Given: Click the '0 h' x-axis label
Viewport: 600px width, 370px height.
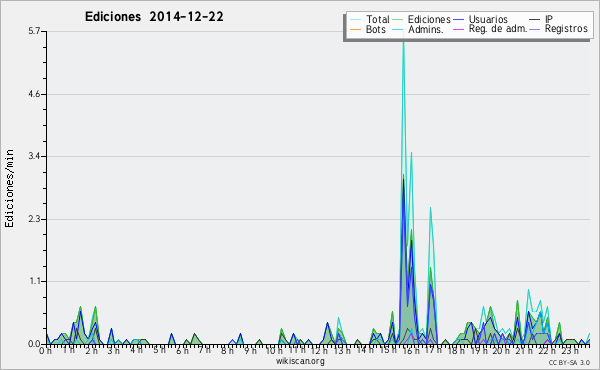Looking at the screenshot, I should pyautogui.click(x=46, y=351).
